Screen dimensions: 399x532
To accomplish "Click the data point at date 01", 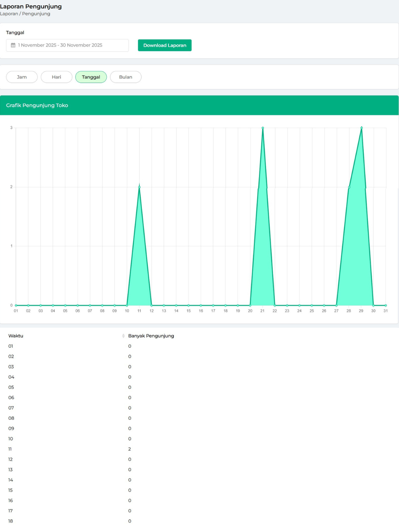I will click(16, 305).
